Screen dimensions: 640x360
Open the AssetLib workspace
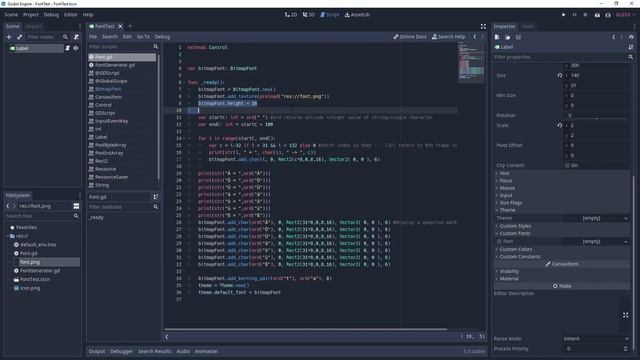(357, 15)
